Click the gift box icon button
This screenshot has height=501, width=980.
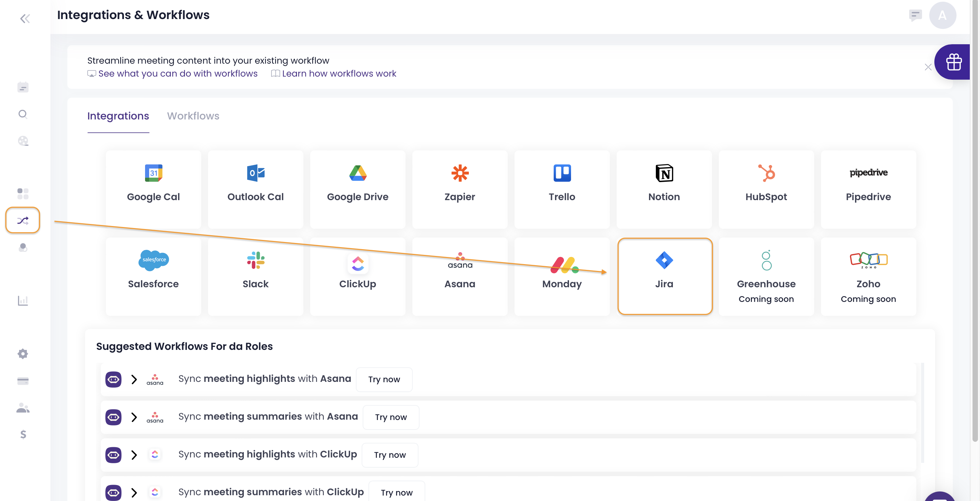[953, 62]
